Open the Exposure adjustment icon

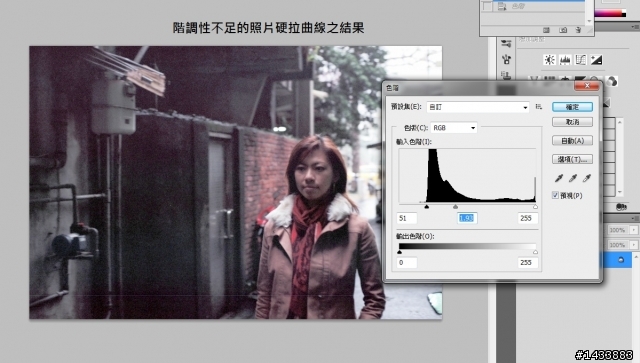coord(596,60)
